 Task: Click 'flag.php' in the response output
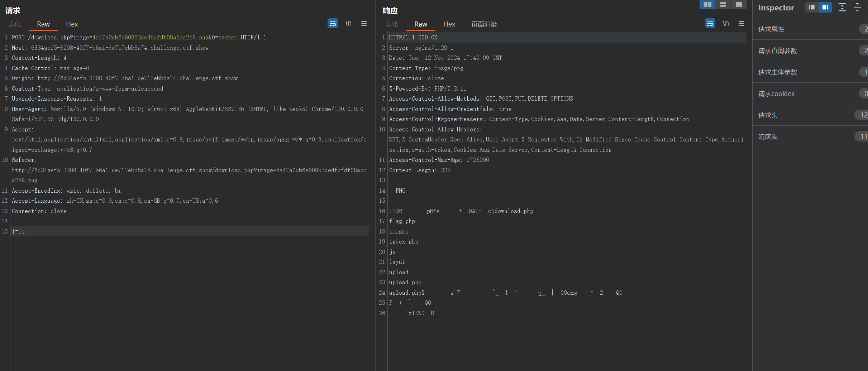pos(402,221)
